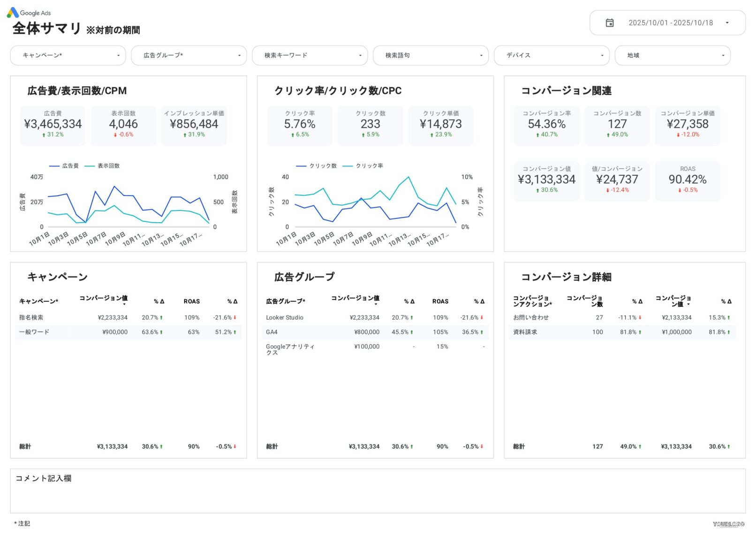This screenshot has width=756, height=534.
Task: Open the calendar icon in the date picker
Action: 610,23
